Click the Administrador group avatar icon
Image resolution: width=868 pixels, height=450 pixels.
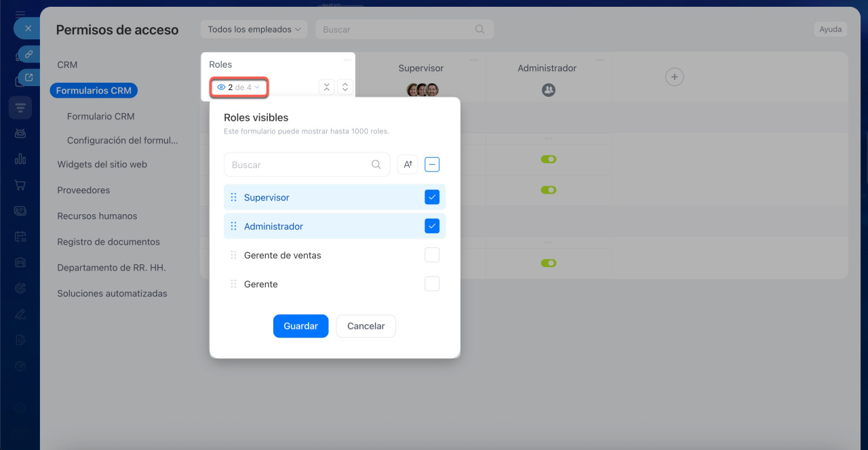coord(549,89)
